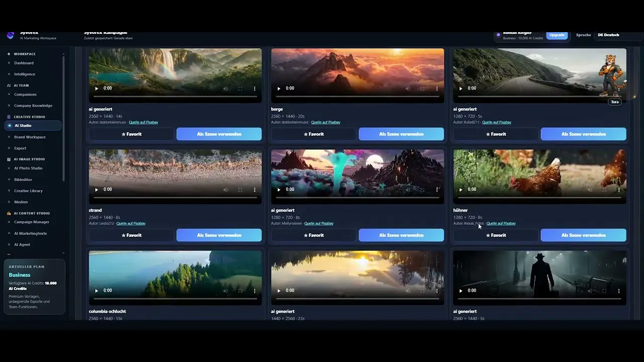644x362 pixels.
Task: Open AI Marketingtexte
Action: [30, 233]
